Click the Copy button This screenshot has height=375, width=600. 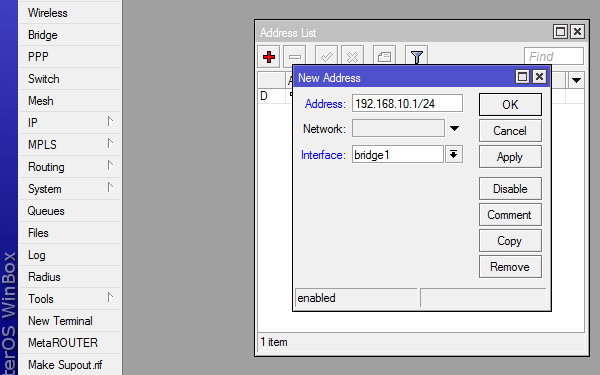pyautogui.click(x=510, y=241)
